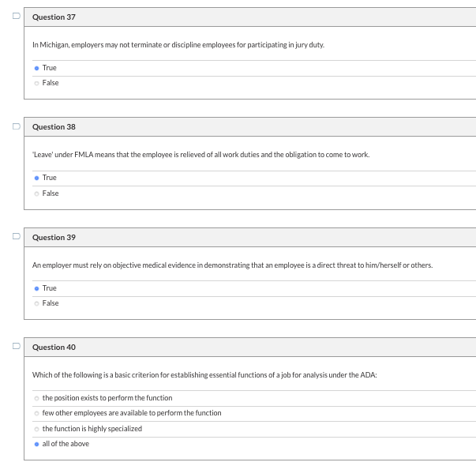This screenshot has width=476, height=466.
Task: Choose True for Question 38
Action: pyautogui.click(x=36, y=178)
